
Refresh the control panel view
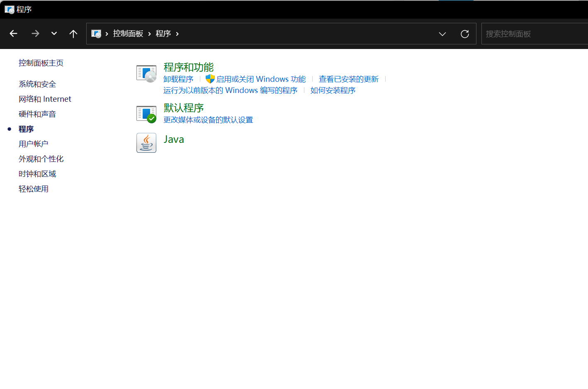[465, 34]
